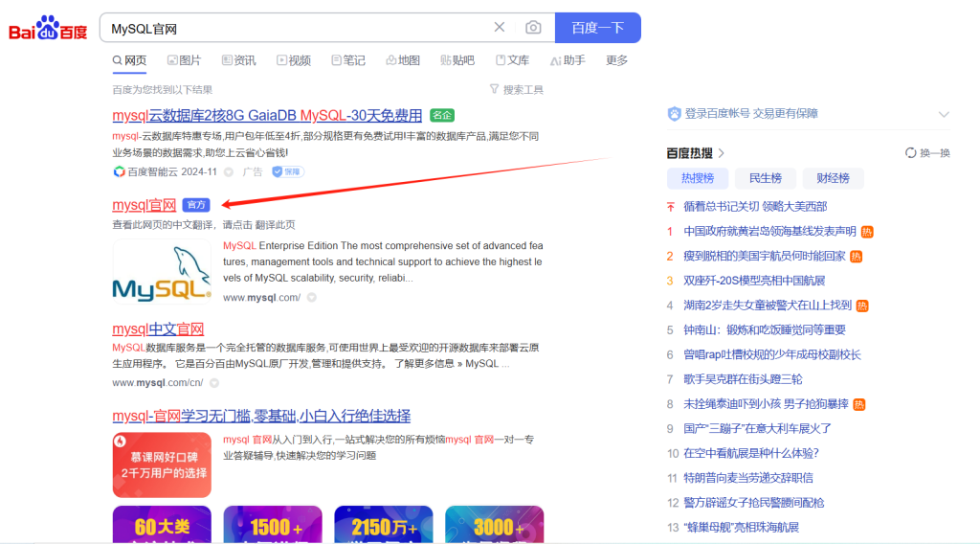Open 未拴绳泰迪吓到小孩 男子抢狗暴摔
The width and height of the screenshot is (980, 544).
coord(766,404)
